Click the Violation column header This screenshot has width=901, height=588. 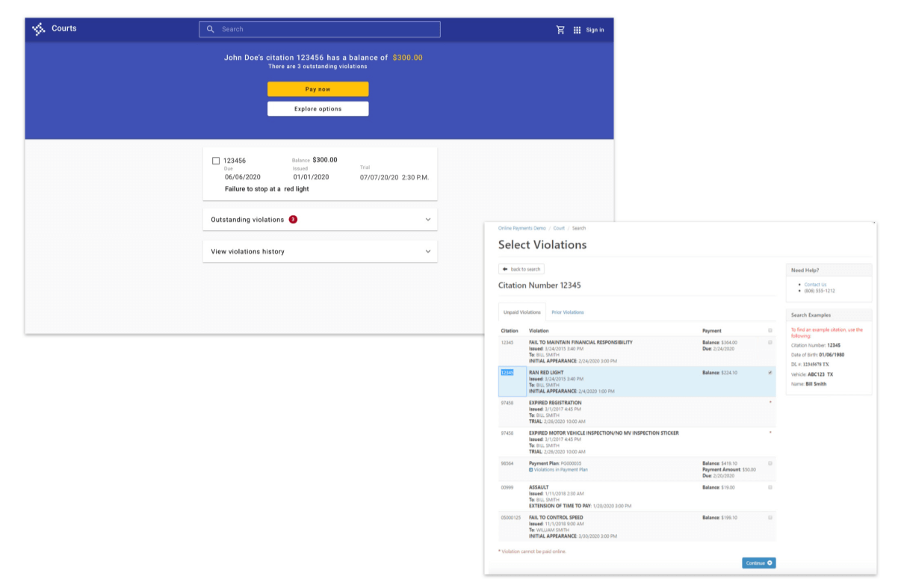point(539,330)
